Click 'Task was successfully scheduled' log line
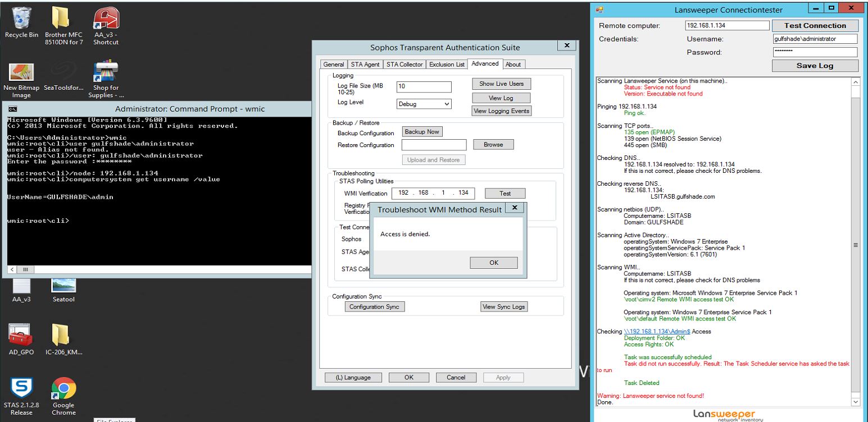 (667, 357)
